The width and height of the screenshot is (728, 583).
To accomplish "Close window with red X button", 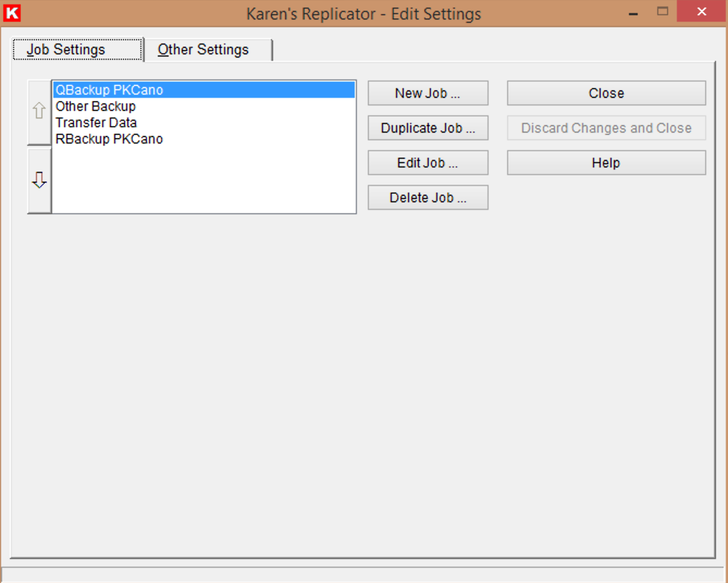I will 701,11.
